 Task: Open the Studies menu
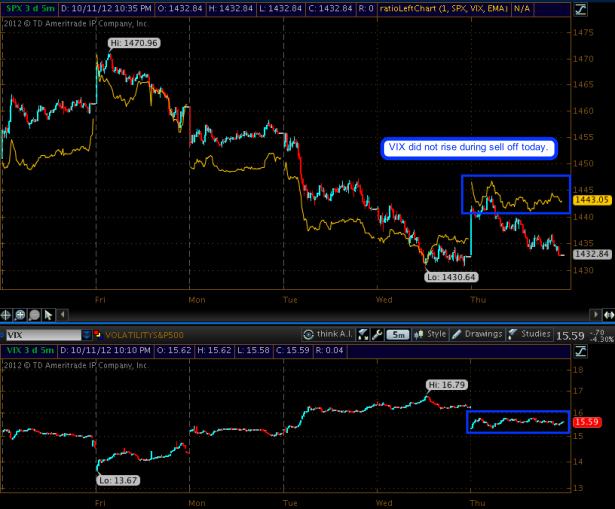pos(530,334)
